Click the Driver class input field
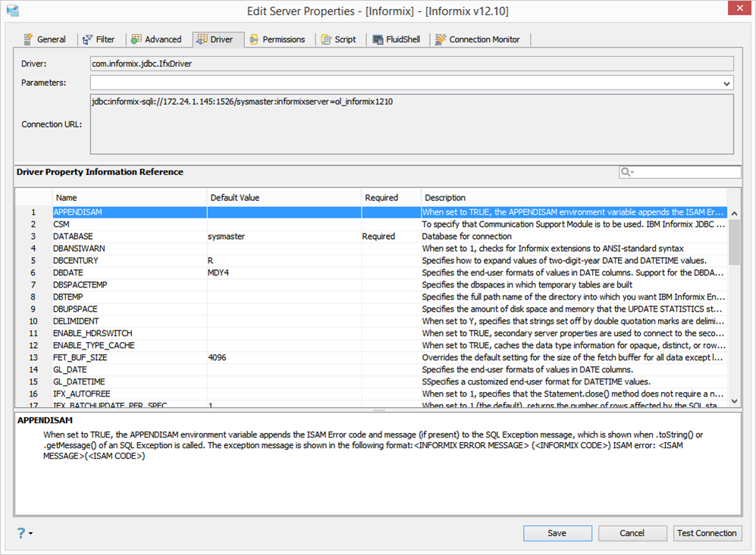Screen dimensions: 756x555 pyautogui.click(x=412, y=64)
